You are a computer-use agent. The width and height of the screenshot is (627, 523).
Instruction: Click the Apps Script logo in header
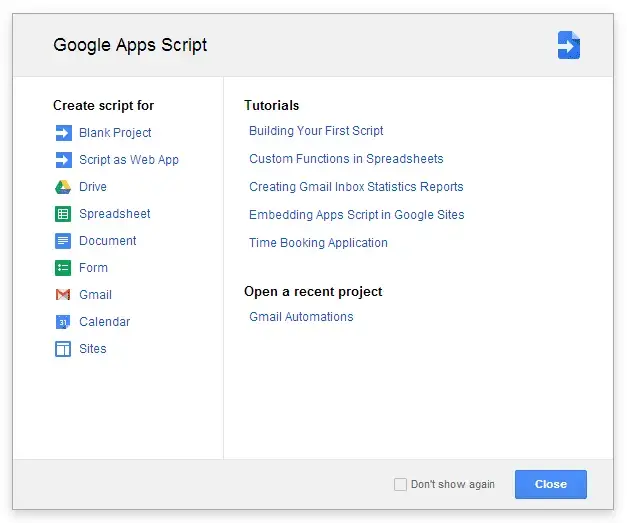(568, 45)
